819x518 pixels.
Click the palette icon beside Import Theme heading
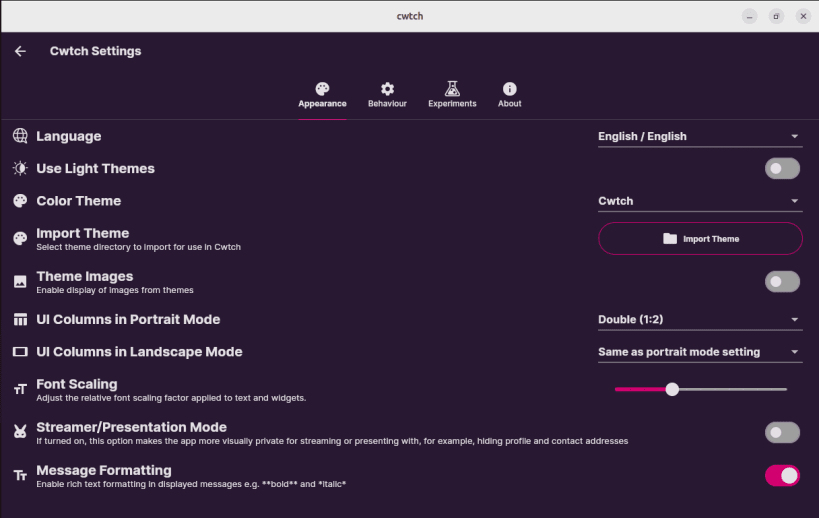click(x=20, y=239)
